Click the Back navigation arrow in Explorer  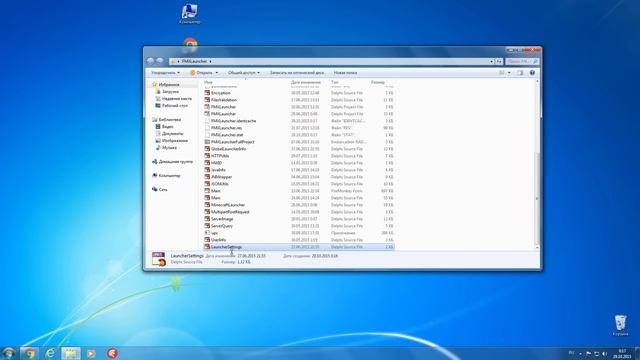[x=151, y=61]
